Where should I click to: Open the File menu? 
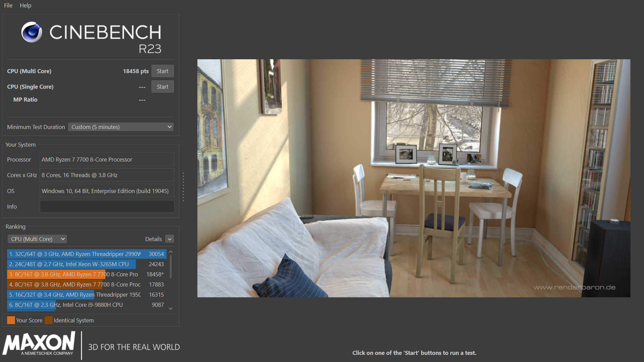pos(8,5)
